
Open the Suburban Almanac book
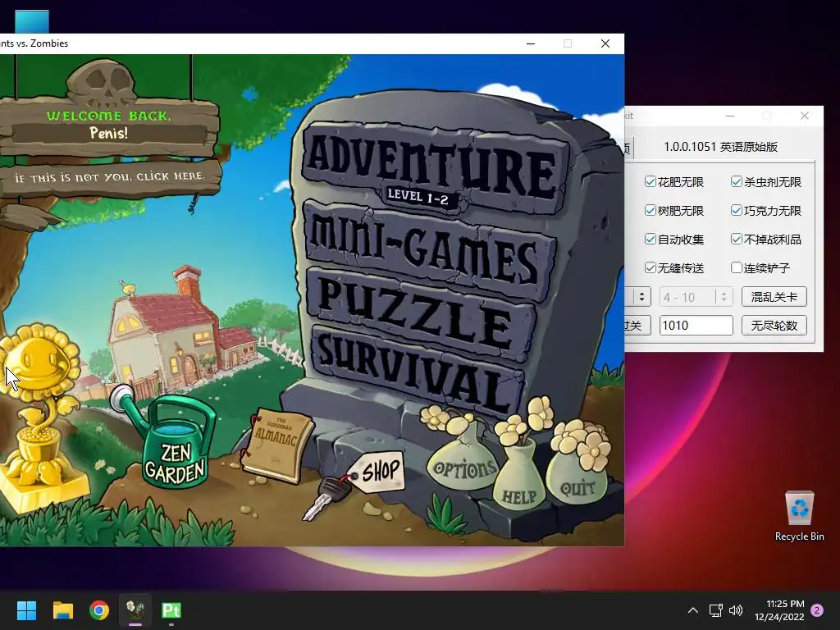[x=277, y=445]
